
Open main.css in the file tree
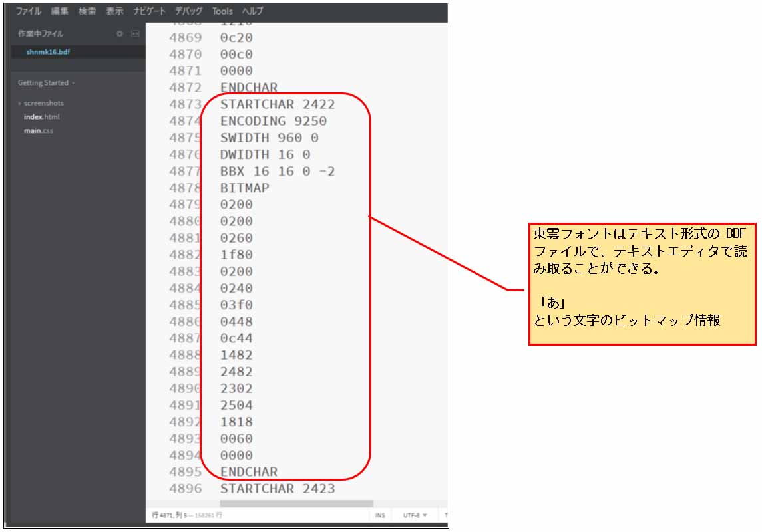tap(39, 131)
